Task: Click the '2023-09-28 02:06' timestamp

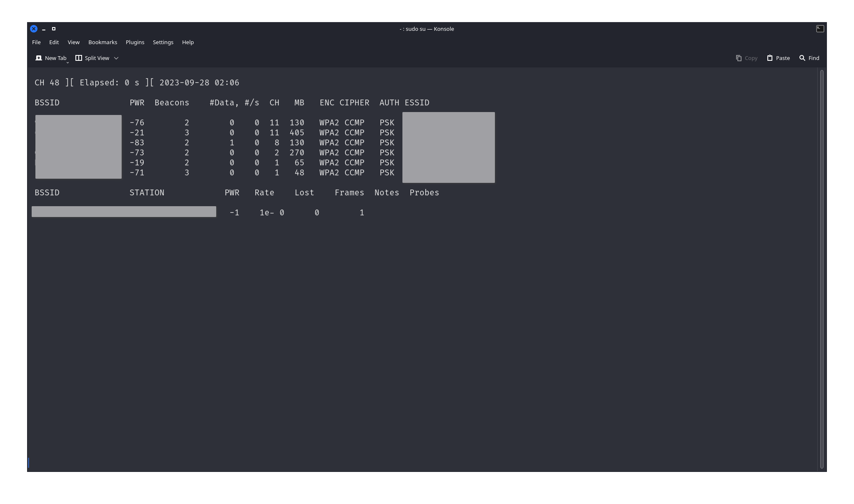Action: point(199,82)
